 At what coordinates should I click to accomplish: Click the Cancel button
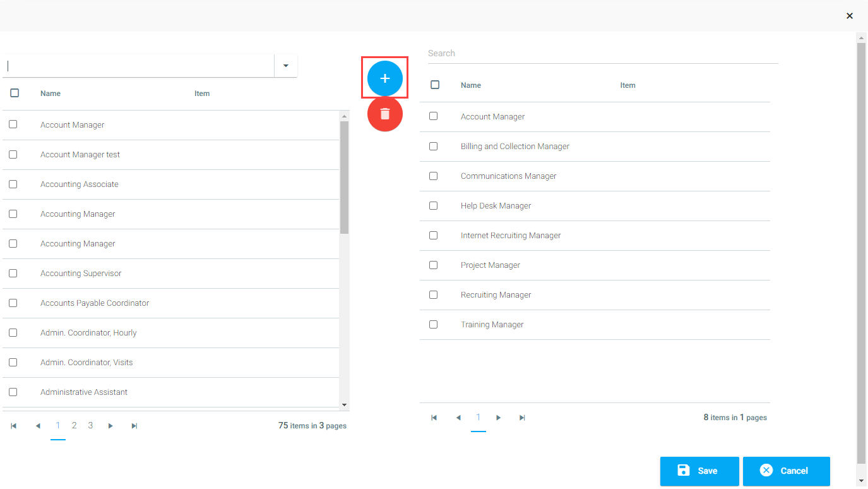(x=787, y=471)
